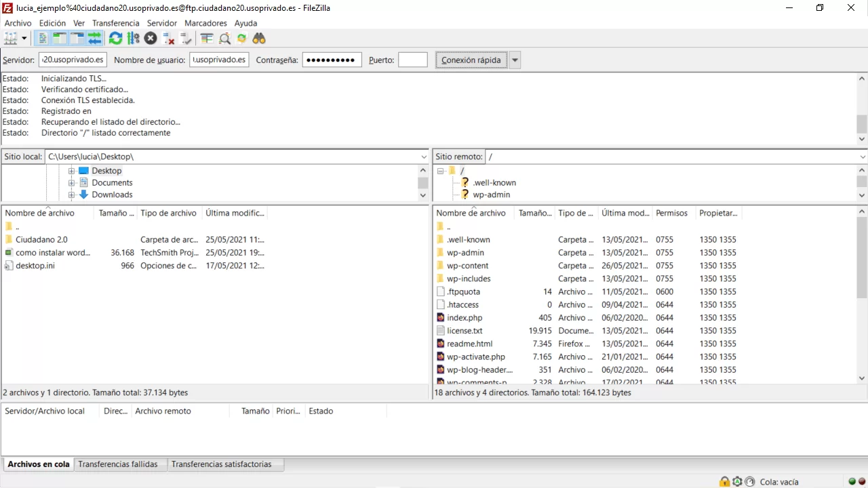Click the desktop.ini file icon
This screenshot has height=488, width=868.
(x=9, y=266)
